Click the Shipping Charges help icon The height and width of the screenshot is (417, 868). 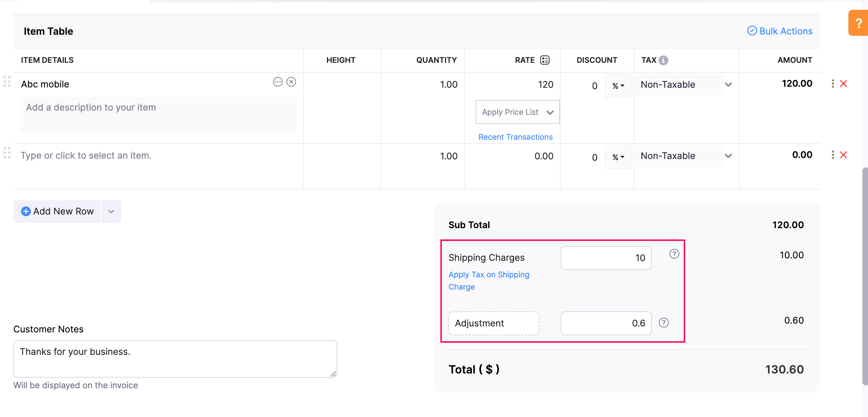click(674, 254)
